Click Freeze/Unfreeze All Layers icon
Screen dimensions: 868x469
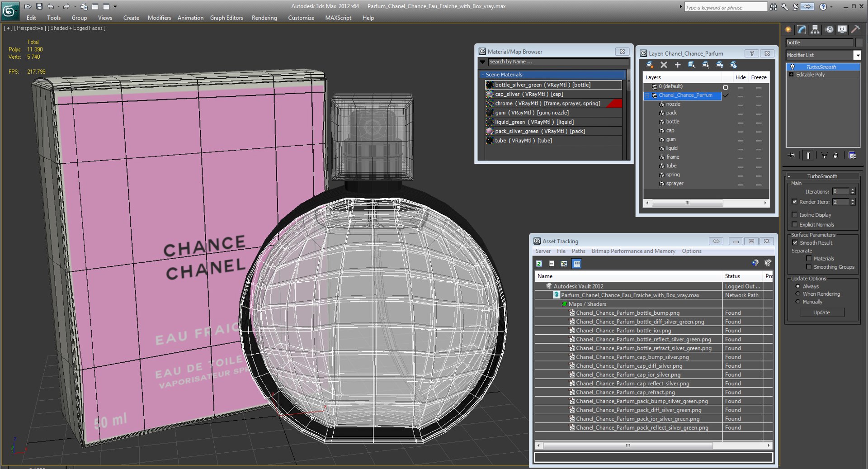pos(734,65)
